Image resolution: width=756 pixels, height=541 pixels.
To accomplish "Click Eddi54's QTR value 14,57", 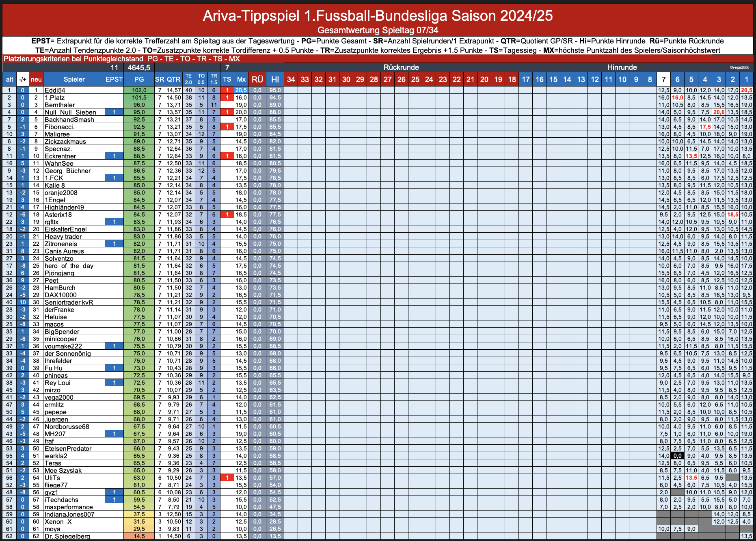I will [x=174, y=90].
